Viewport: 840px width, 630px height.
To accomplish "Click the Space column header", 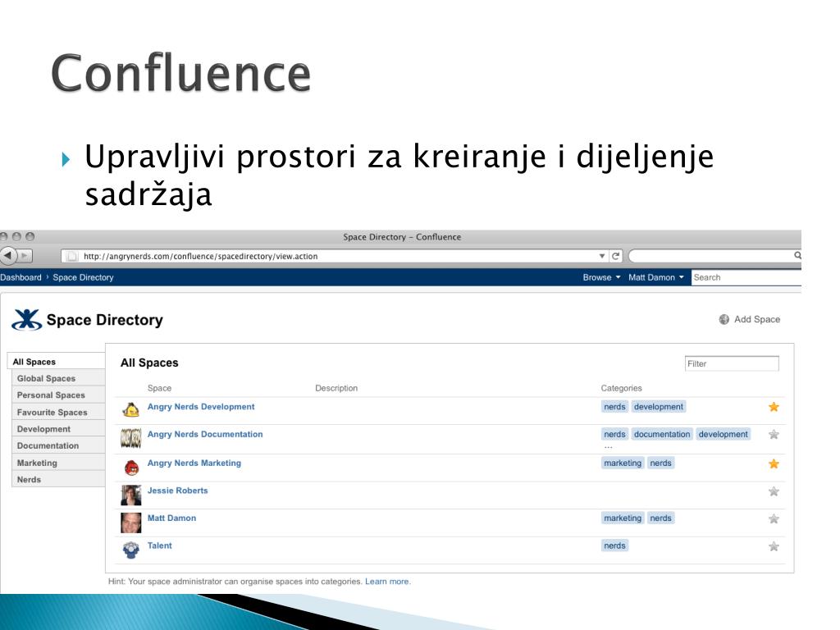I will (x=159, y=388).
